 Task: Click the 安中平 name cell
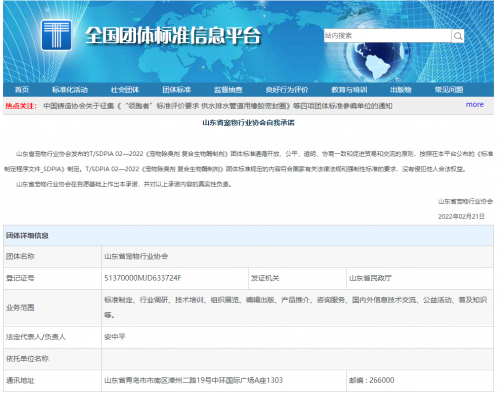coord(297,337)
